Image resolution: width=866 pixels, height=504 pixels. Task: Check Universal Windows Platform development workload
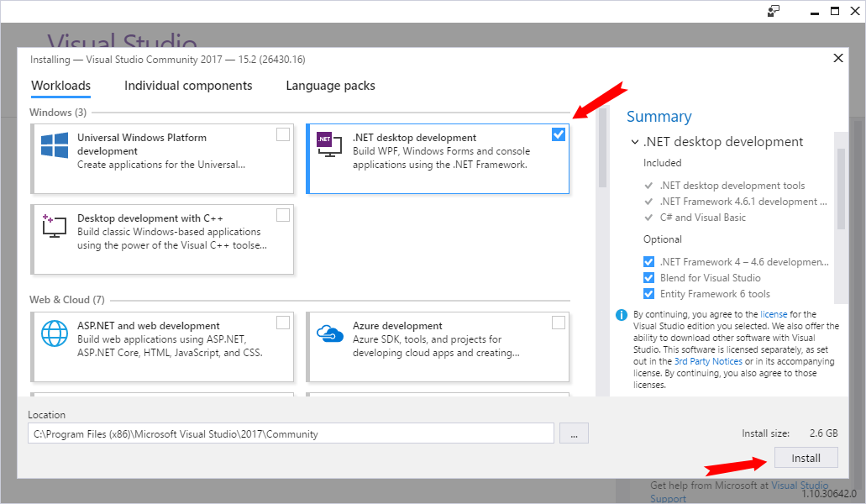point(283,134)
